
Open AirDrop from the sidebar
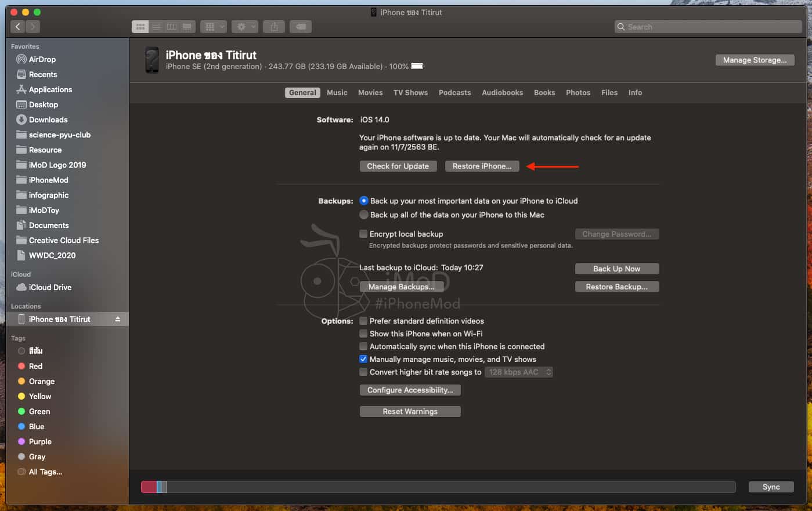[42, 59]
